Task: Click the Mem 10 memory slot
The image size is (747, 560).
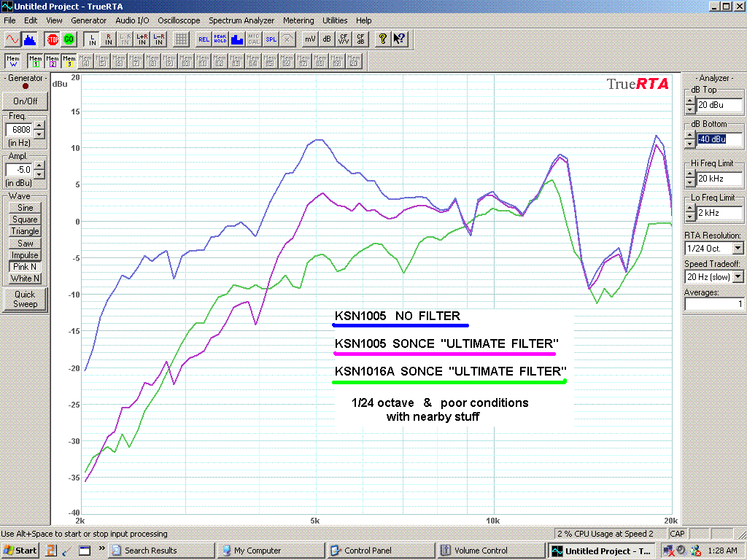Action: point(186,61)
